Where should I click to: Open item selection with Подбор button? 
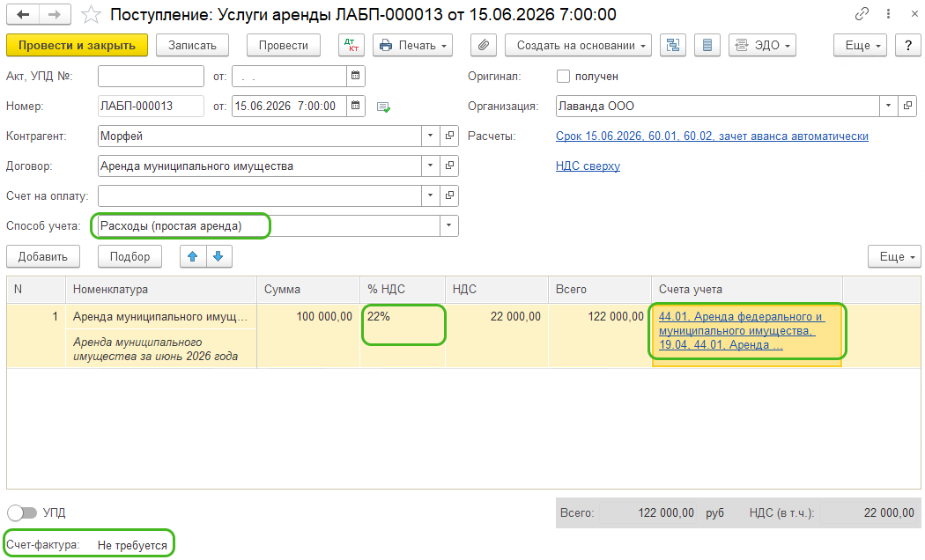click(129, 256)
